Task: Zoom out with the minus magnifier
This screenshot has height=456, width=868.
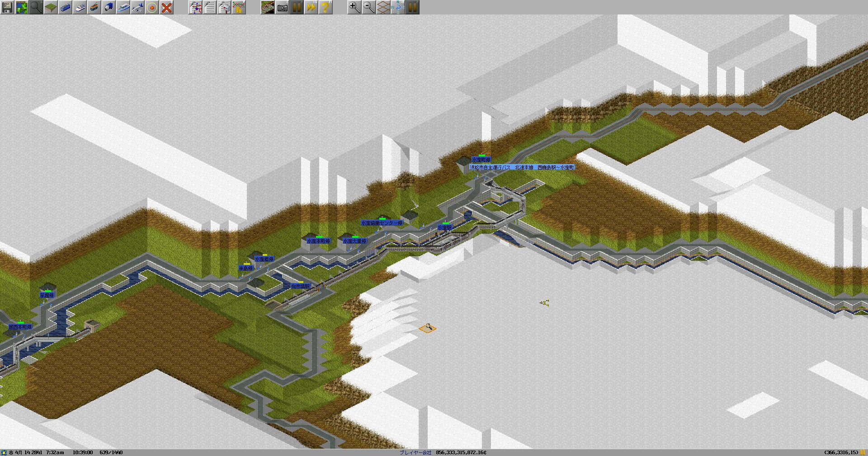Action: coord(369,7)
